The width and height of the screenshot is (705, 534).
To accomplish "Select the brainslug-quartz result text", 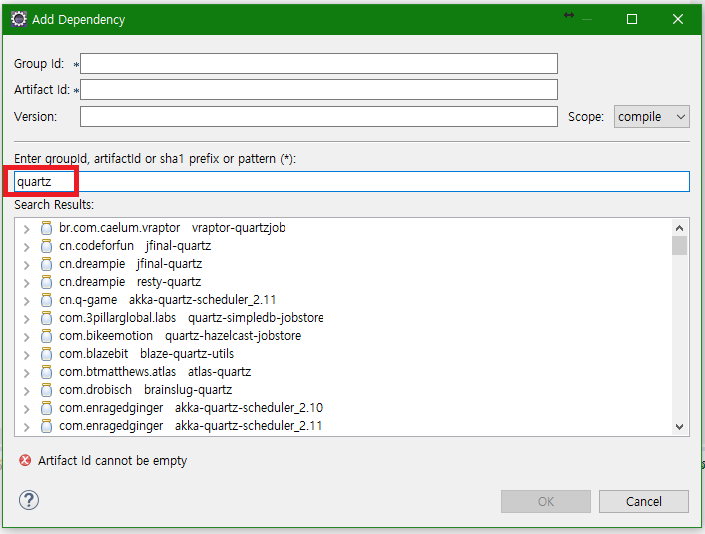I will [x=188, y=390].
